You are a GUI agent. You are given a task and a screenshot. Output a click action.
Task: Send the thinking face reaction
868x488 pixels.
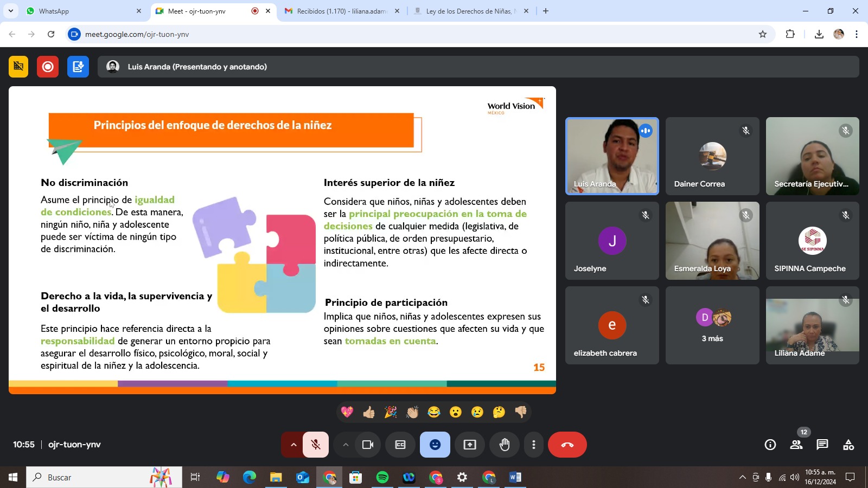(x=499, y=412)
